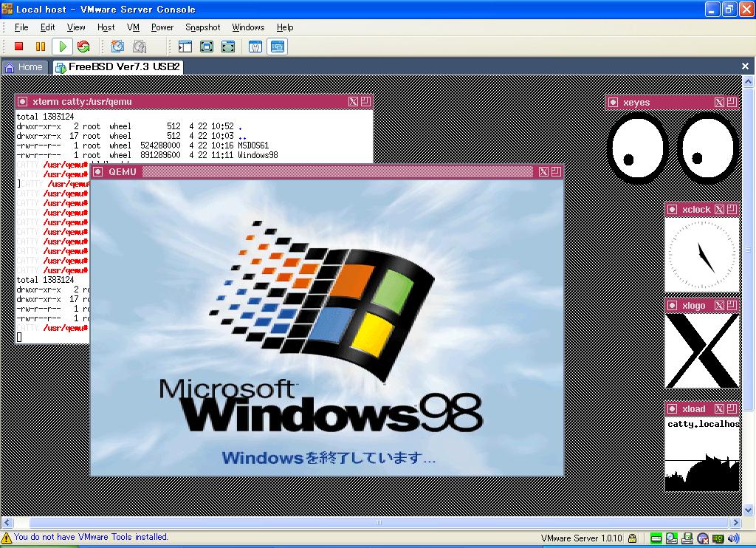The image size is (756, 548).
Task: Select the FreeBSD Ver7.3 USB2 tab
Action: tap(119, 67)
